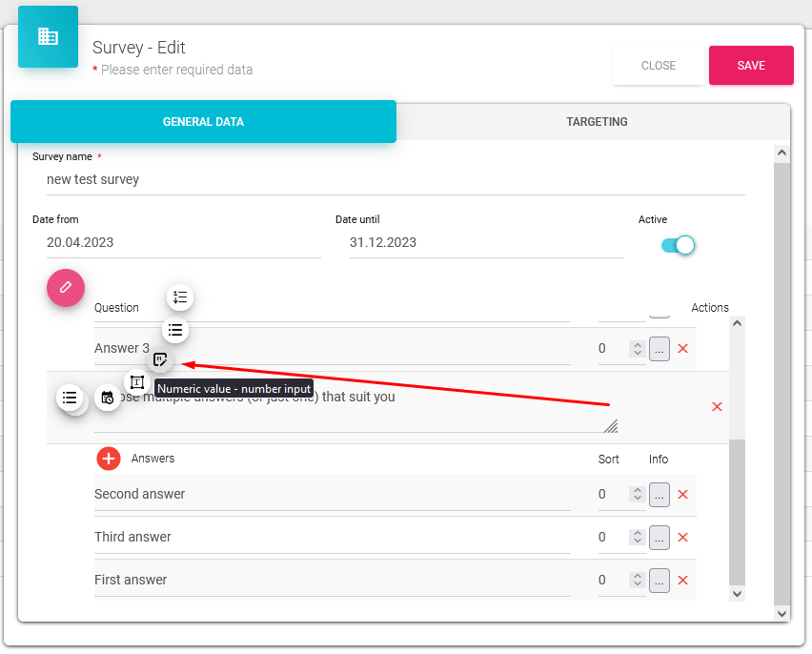Viewport: 812px width, 654px height.
Task: Open info ellipsis for Answer 3
Action: (x=660, y=349)
